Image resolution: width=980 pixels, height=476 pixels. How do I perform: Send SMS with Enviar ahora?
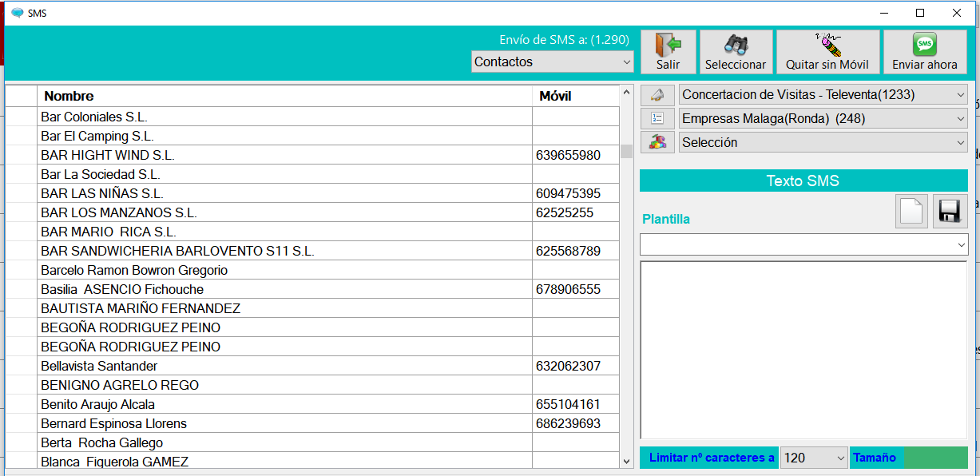(x=924, y=52)
